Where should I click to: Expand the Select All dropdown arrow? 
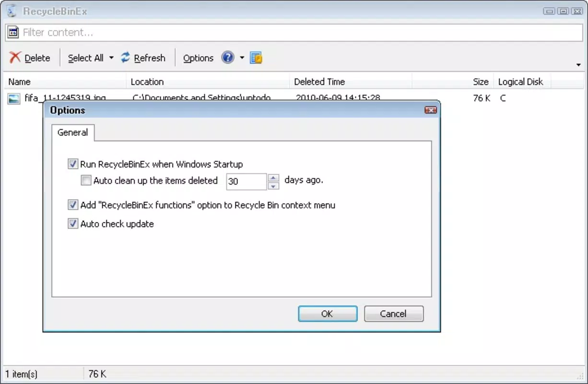pos(111,58)
